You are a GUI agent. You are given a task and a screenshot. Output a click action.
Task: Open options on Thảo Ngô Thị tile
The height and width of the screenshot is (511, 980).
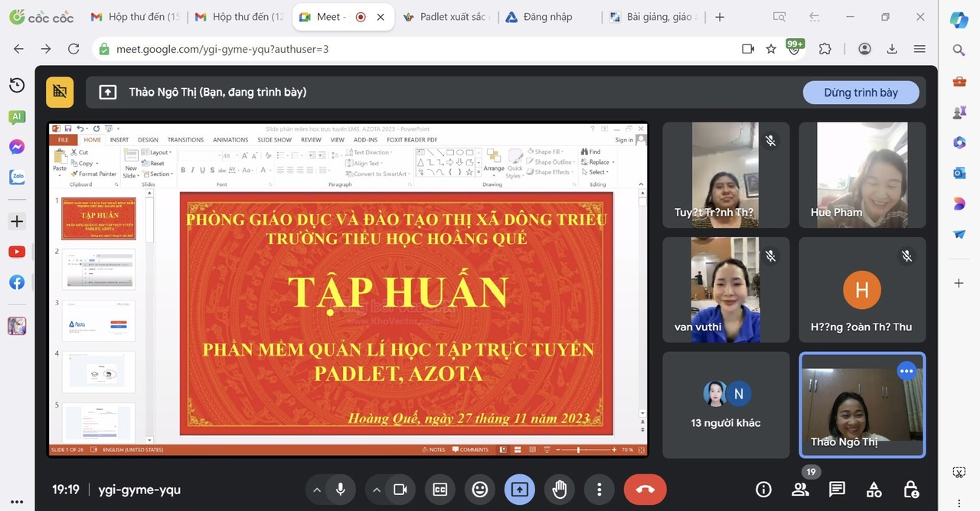point(906,371)
